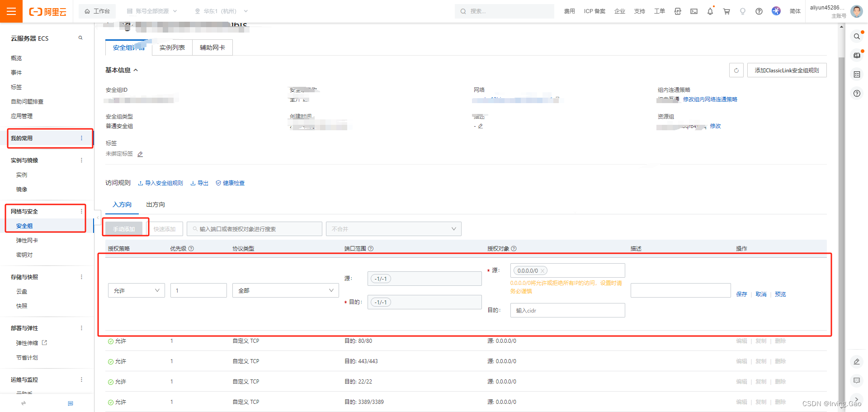This screenshot has width=868, height=412.
Task: Switch to the 实例列表 tab
Action: point(172,47)
